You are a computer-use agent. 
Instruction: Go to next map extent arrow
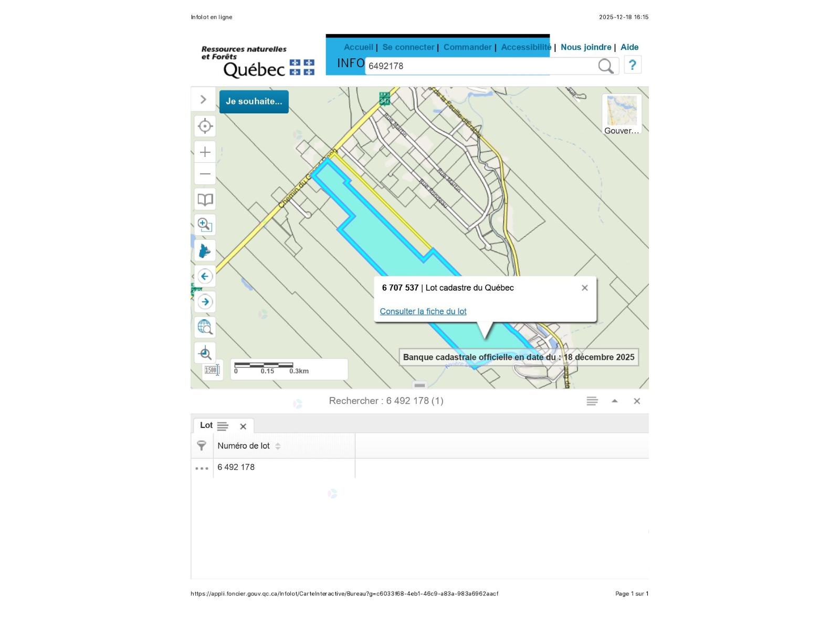[205, 301]
